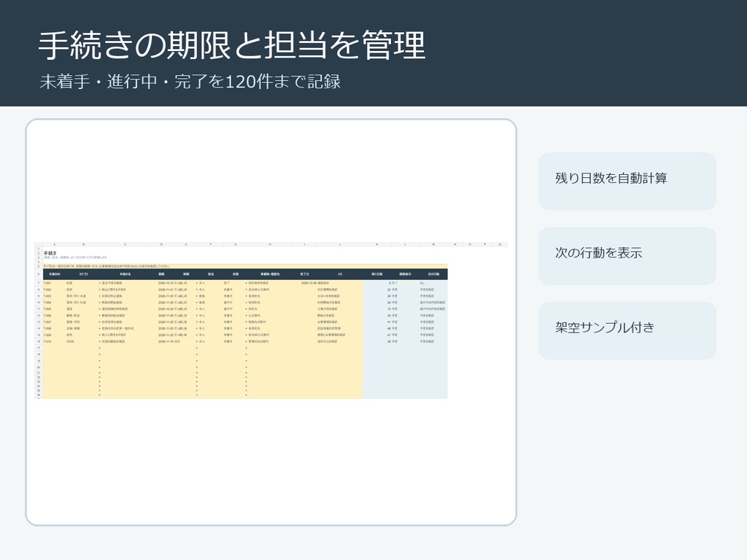747x560 pixels.
Task: Open the 手続き名 dropdown arrow in row T-005
Action: [99, 309]
